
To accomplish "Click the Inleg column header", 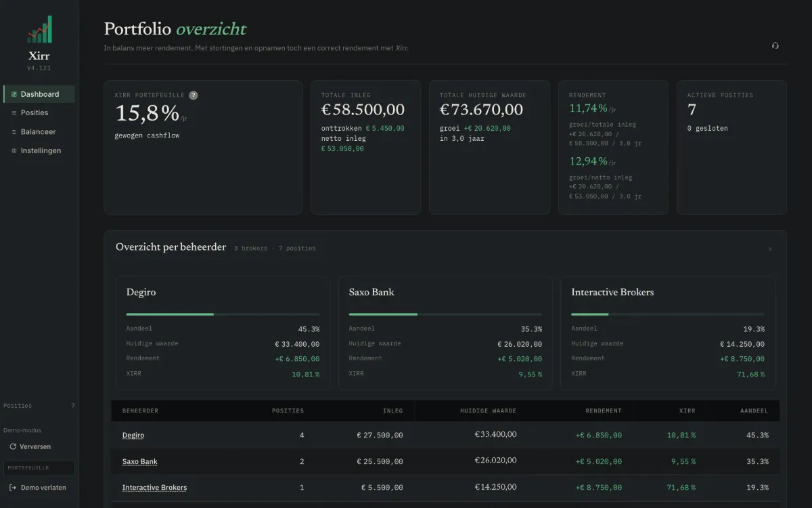I will [393, 411].
